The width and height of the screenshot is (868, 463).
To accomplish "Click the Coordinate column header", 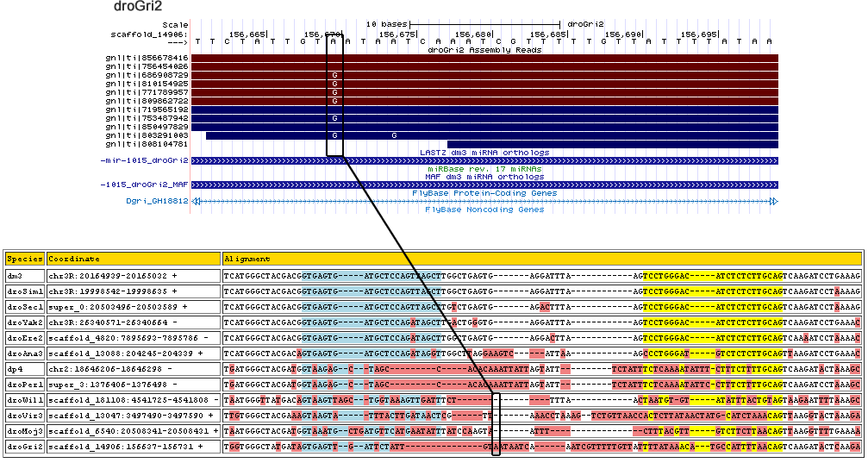I will pos(74,259).
